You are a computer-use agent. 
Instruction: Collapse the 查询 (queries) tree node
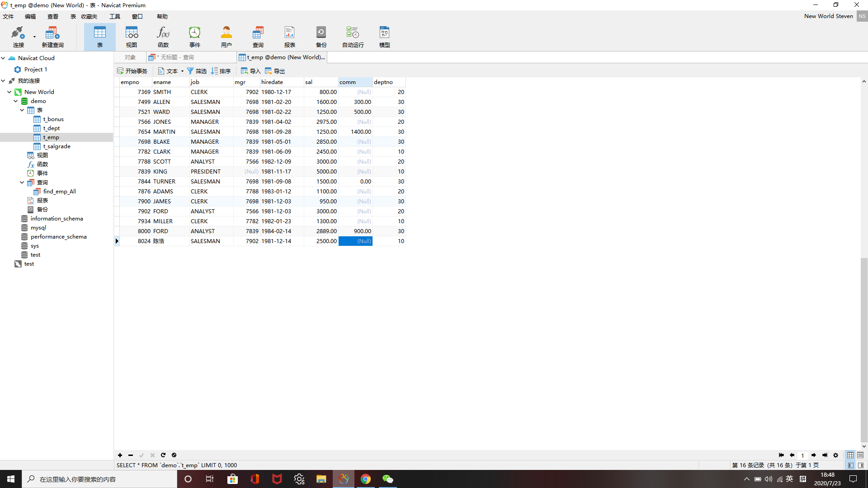[22, 183]
